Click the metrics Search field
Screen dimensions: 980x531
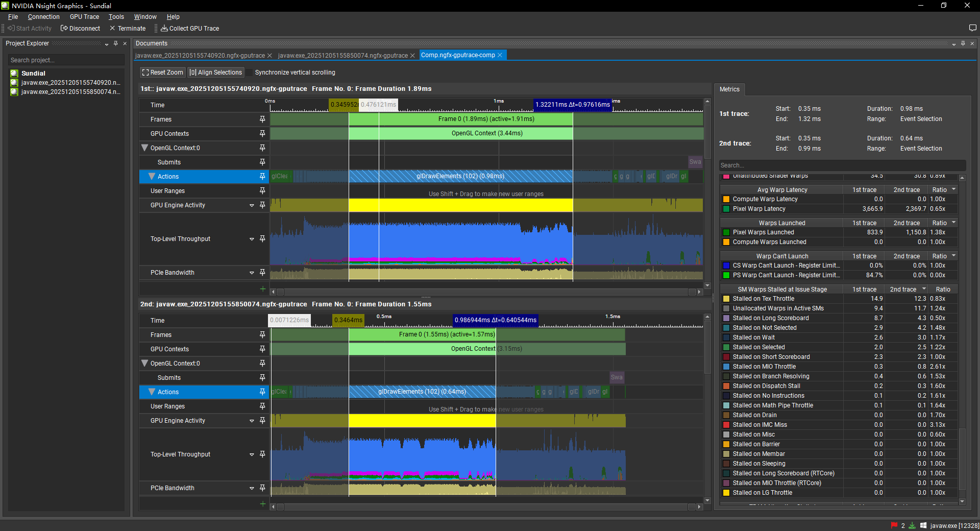click(841, 165)
